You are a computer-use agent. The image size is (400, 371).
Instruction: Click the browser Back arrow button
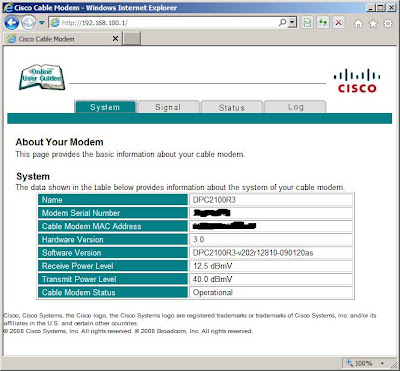(12, 23)
